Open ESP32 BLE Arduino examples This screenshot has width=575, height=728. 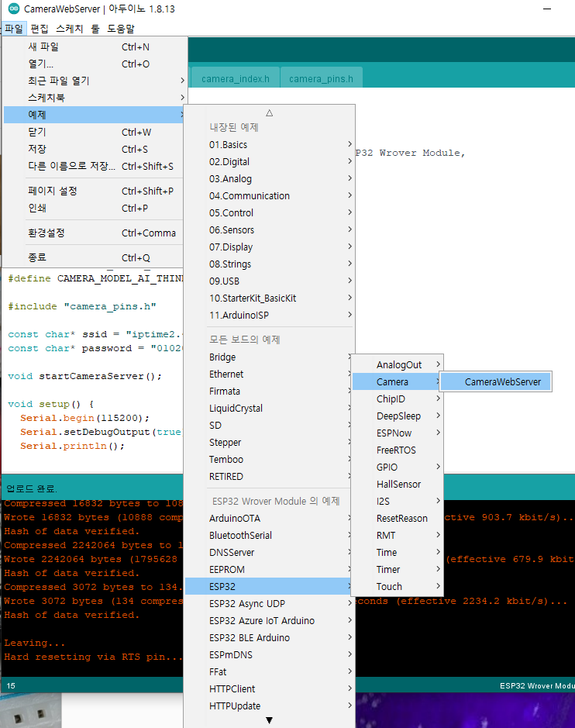269,638
